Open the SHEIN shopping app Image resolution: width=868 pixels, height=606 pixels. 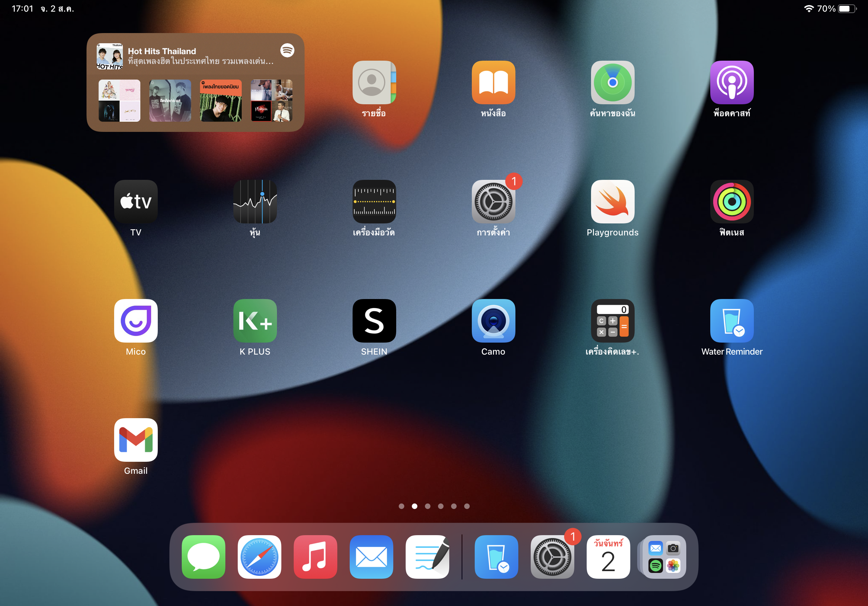click(374, 321)
